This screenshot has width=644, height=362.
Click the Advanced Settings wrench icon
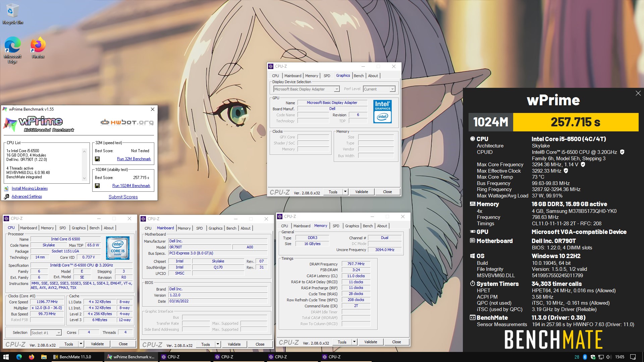pos(6,196)
